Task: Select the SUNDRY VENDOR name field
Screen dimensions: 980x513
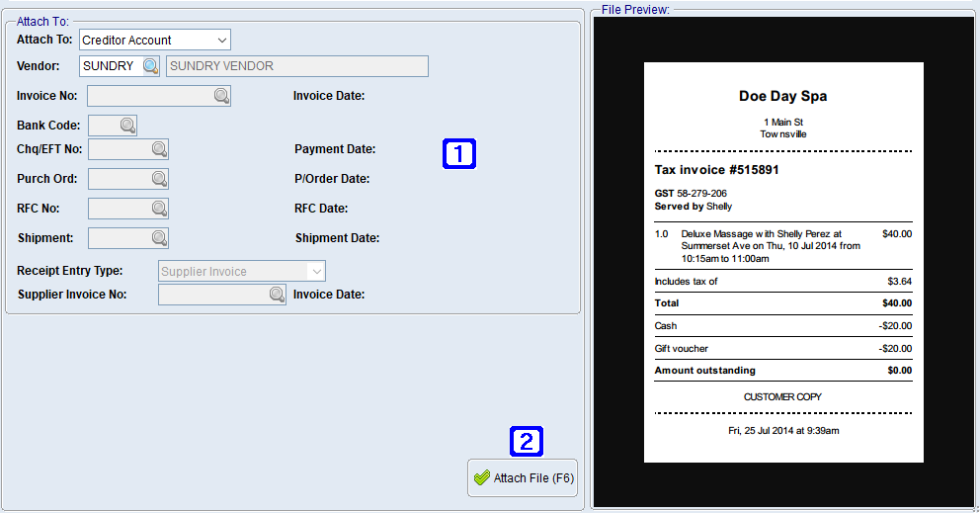Action: coord(296,66)
